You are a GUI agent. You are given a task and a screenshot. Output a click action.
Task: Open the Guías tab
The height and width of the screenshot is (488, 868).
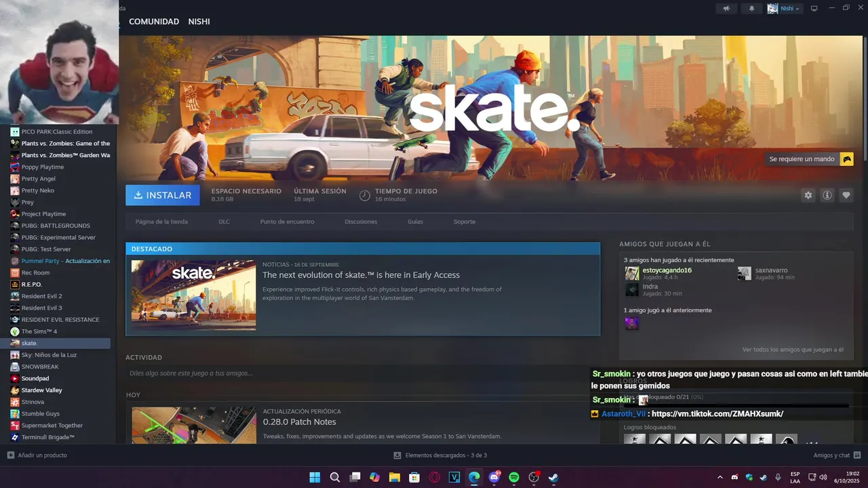pyautogui.click(x=415, y=222)
